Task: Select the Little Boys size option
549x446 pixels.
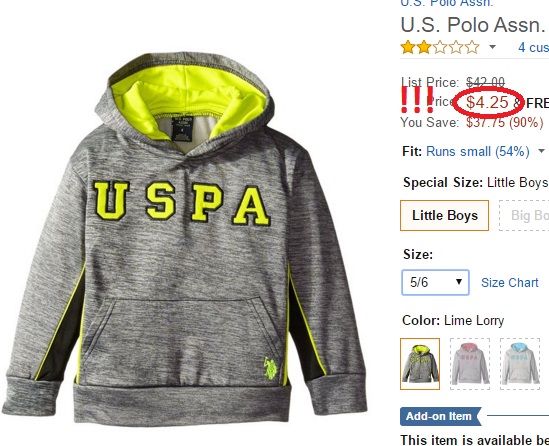Action: (x=445, y=215)
